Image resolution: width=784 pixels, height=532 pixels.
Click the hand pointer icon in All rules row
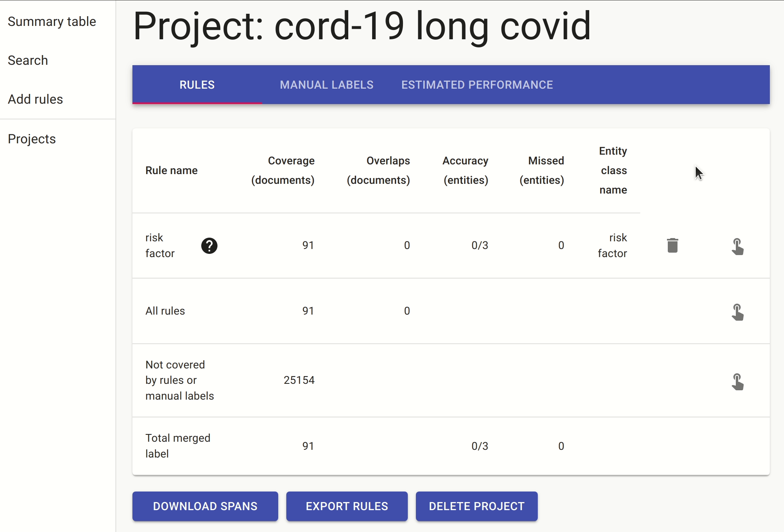tap(737, 312)
